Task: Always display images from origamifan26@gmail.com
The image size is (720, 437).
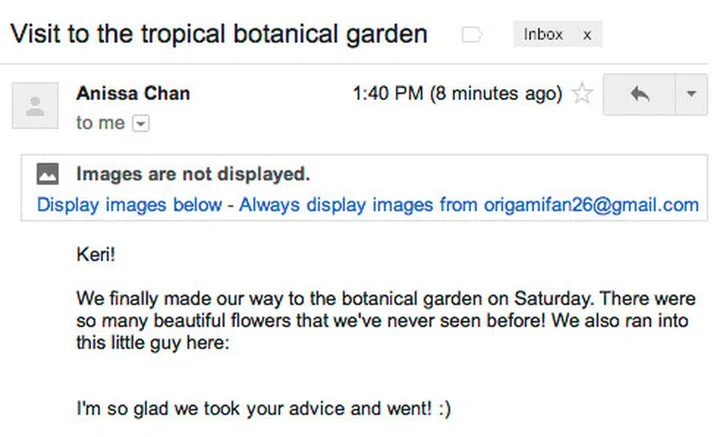Action: click(469, 205)
